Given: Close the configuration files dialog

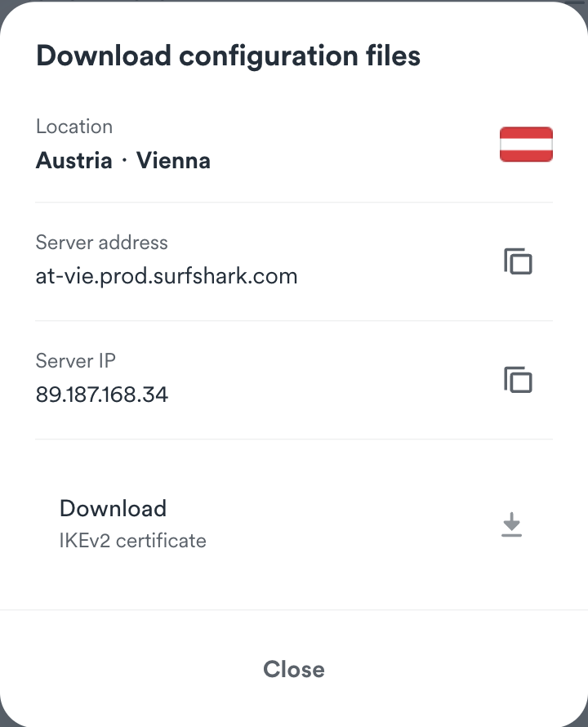Looking at the screenshot, I should click(294, 669).
